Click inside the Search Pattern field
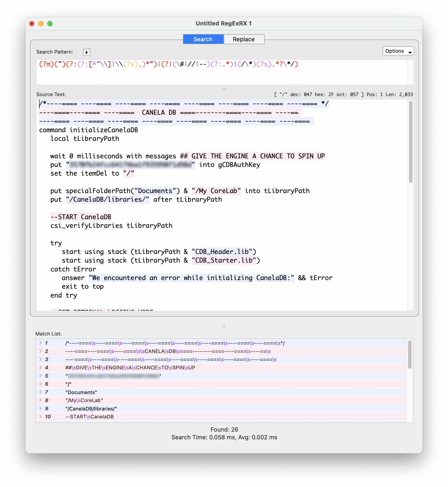 click(218, 73)
